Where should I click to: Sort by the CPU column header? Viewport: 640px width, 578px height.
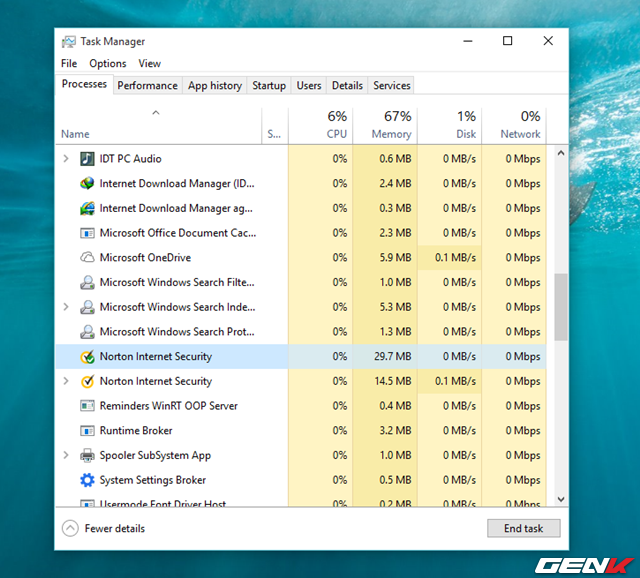click(x=320, y=126)
